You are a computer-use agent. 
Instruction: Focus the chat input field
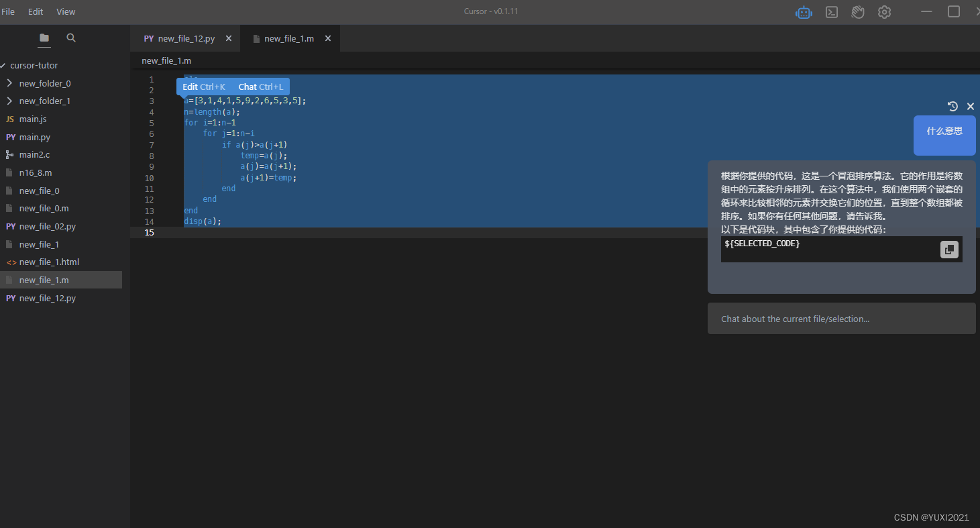pos(841,319)
